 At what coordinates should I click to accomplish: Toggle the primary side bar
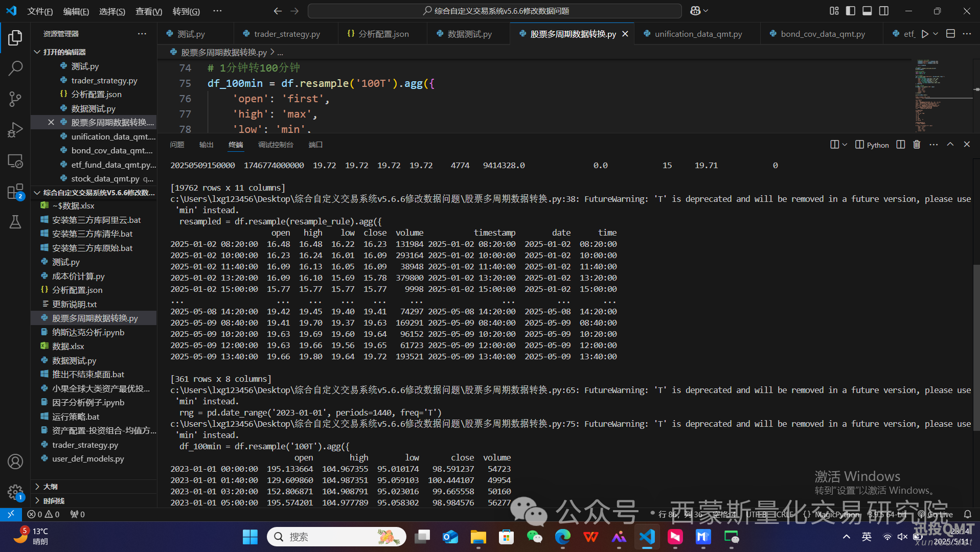pyautogui.click(x=851, y=11)
